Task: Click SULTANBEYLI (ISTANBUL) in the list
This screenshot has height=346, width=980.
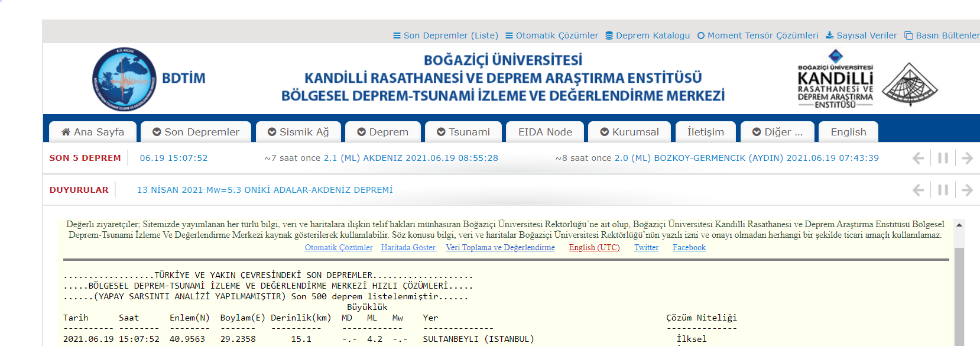Action: click(x=478, y=339)
